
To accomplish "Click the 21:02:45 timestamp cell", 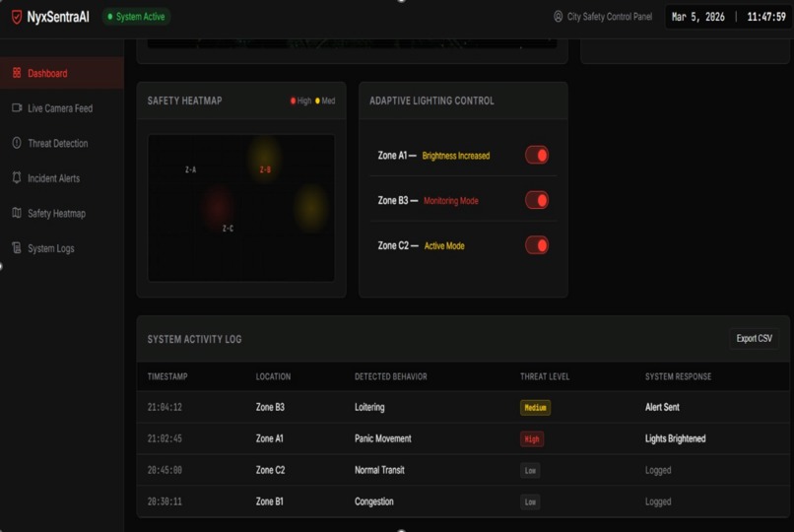I will click(x=165, y=438).
